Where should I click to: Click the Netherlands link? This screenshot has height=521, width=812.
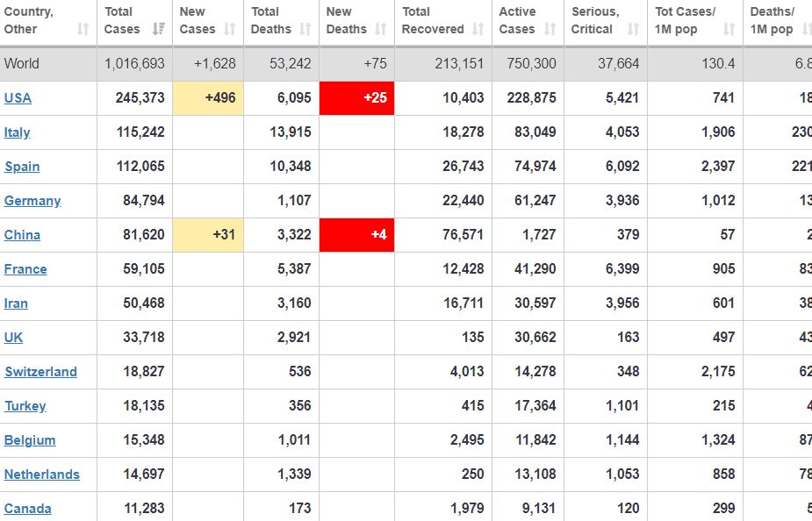coord(41,475)
